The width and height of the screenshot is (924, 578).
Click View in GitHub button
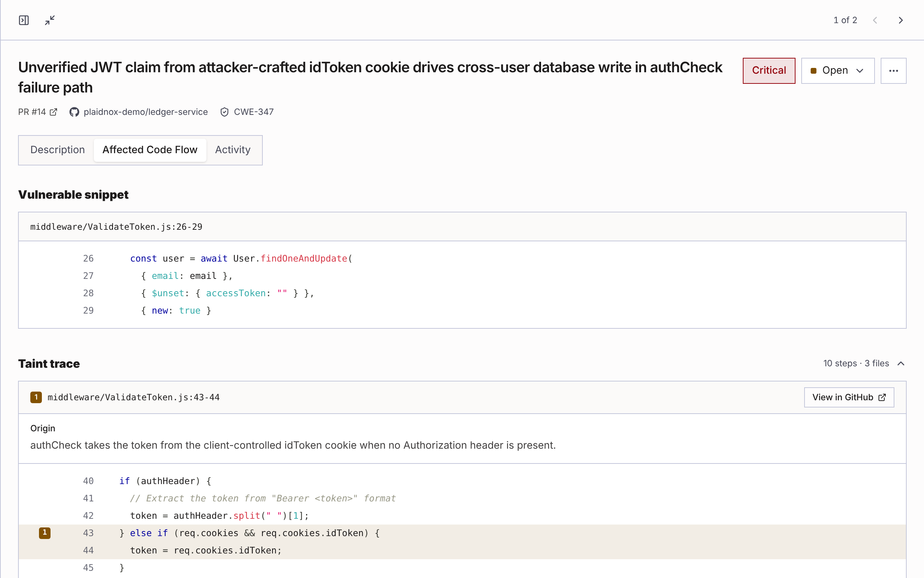pos(849,397)
